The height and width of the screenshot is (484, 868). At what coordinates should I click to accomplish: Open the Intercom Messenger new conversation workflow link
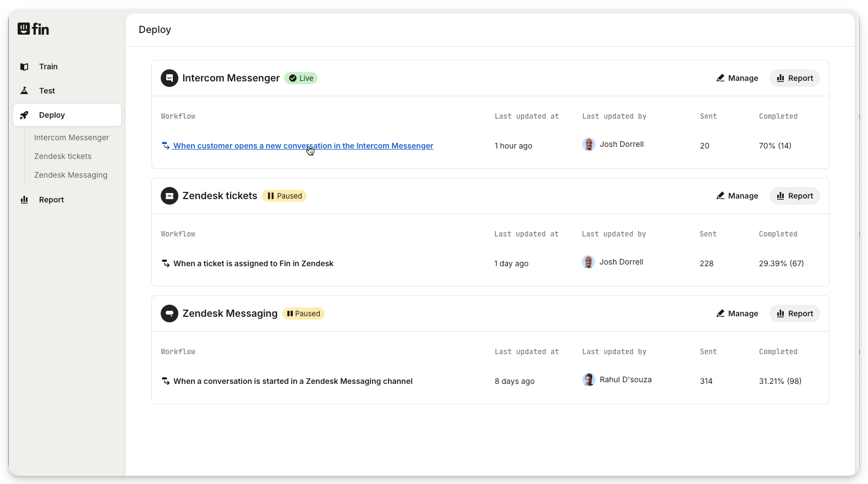tap(303, 146)
